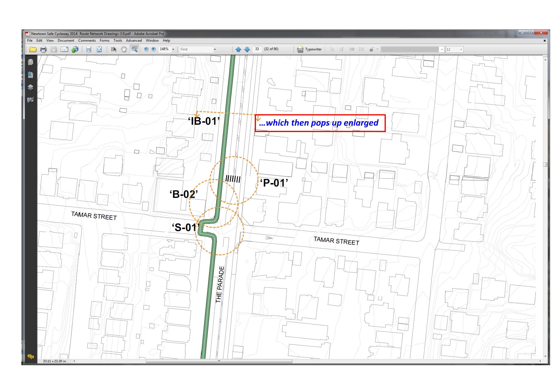Select the Hand tool

tap(124, 49)
